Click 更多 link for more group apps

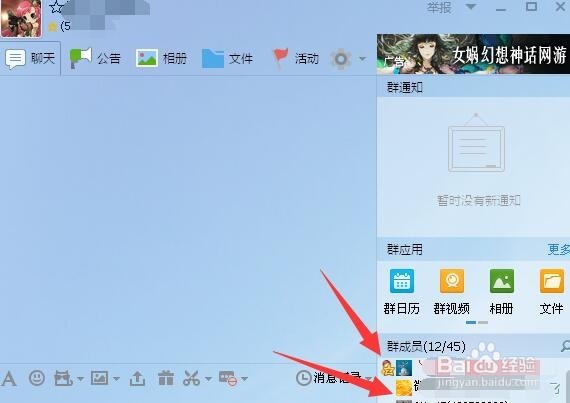coord(559,250)
